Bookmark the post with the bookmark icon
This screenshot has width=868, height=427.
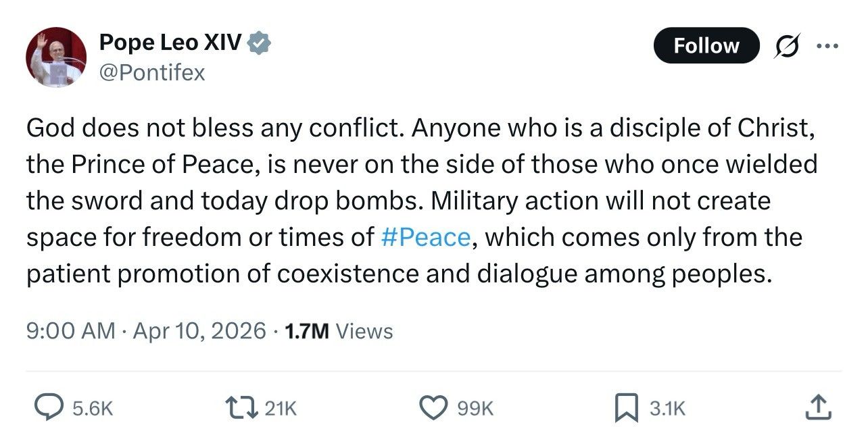tap(626, 407)
